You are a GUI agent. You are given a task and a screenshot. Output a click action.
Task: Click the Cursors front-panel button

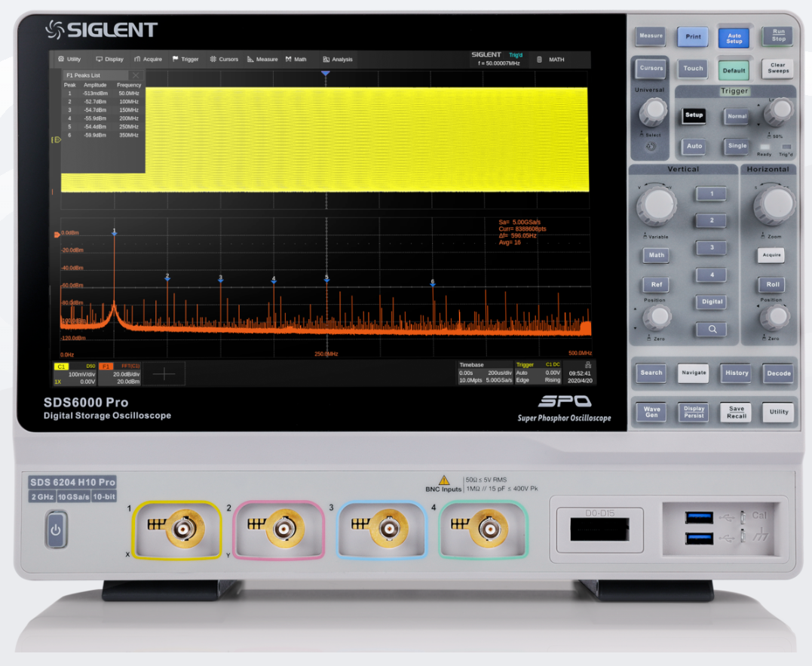click(651, 69)
